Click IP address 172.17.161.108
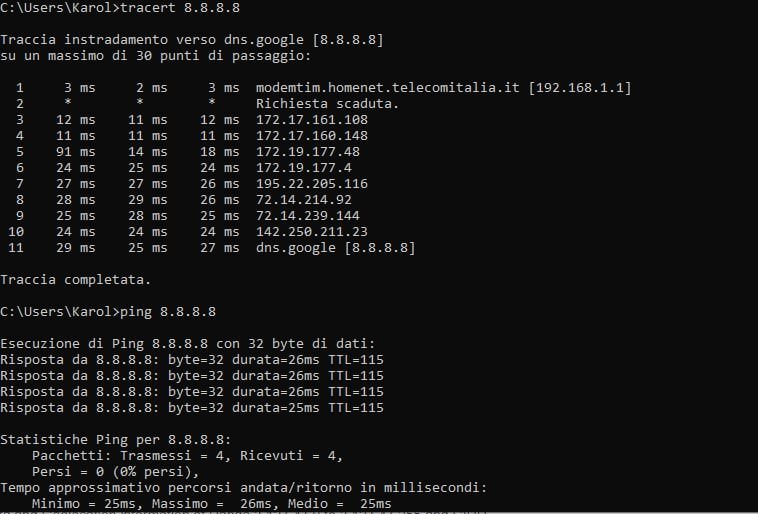758x514 pixels. pyautogui.click(x=312, y=120)
